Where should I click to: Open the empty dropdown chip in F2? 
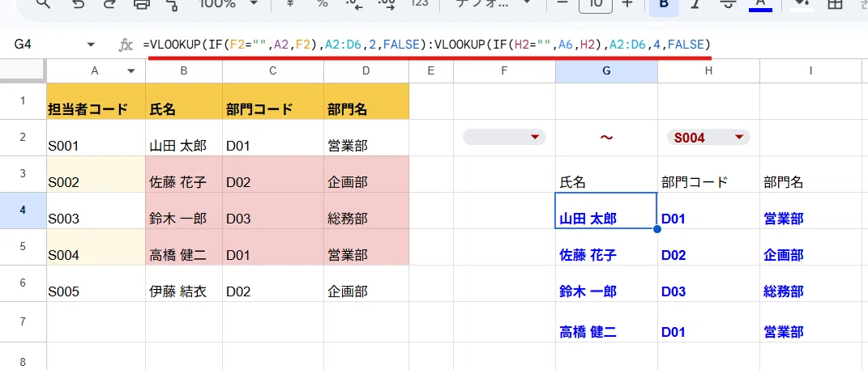pos(504,137)
